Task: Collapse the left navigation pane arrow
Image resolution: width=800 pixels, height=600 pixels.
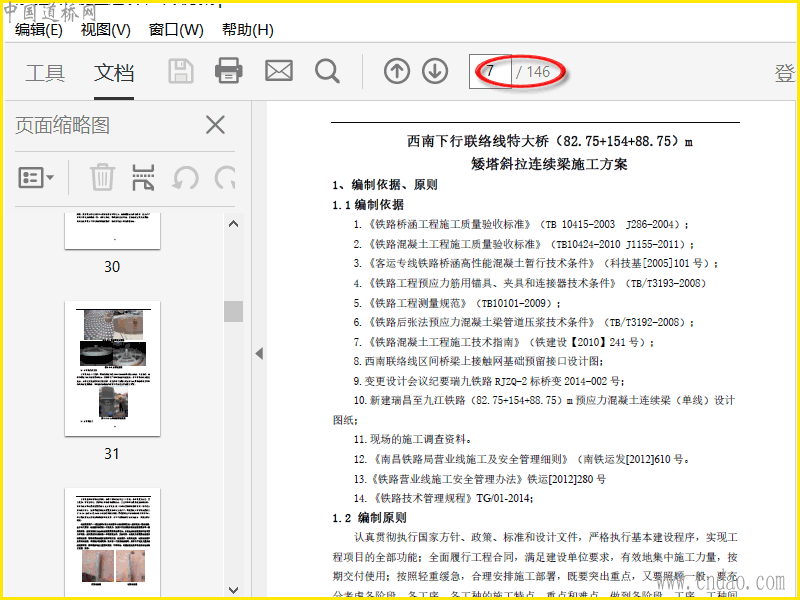Action: pos(258,353)
